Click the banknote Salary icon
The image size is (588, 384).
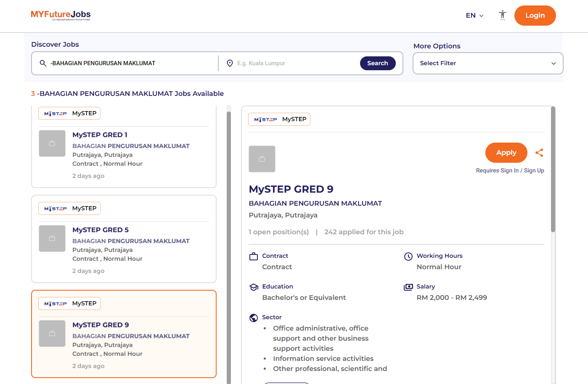(408, 287)
